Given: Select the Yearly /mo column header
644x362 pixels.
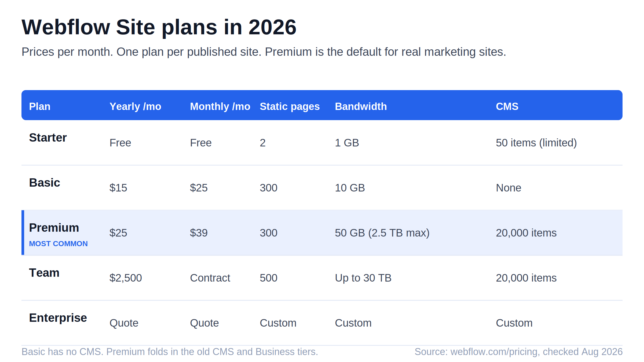Looking at the screenshot, I should coord(135,106).
